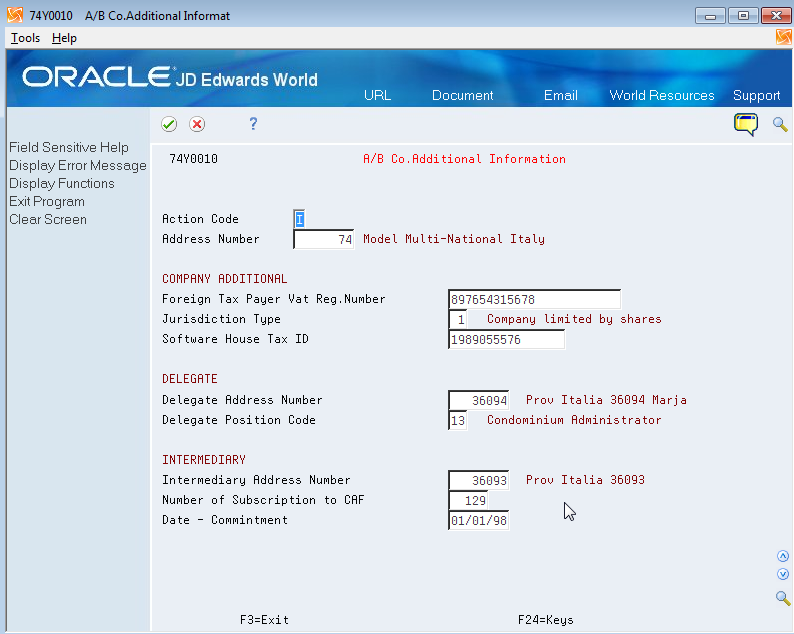Click the orange logo at menu bar right
794x634 pixels.
tap(783, 37)
